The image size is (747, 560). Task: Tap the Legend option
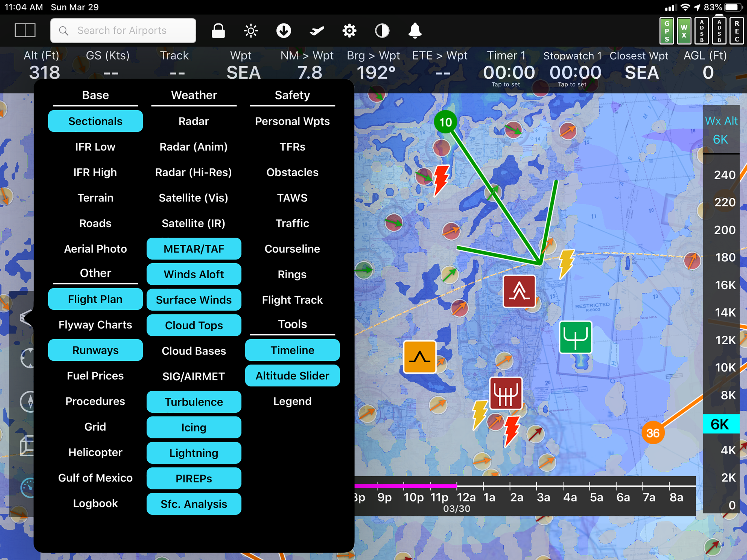(292, 401)
